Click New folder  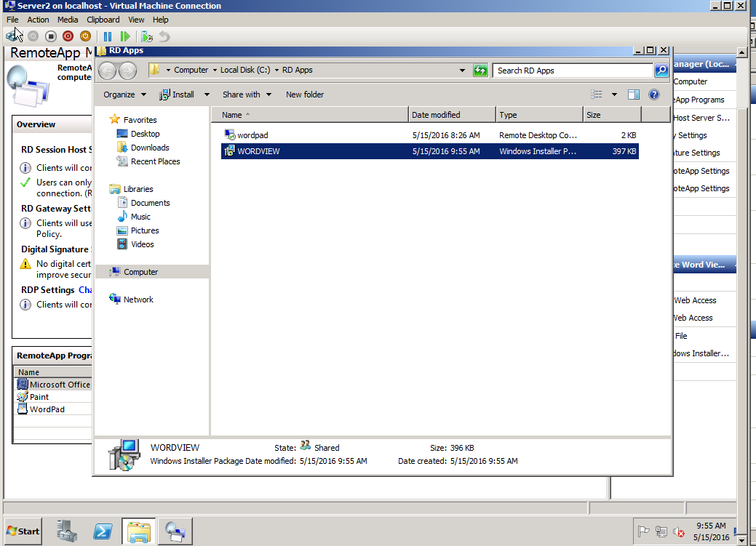(x=305, y=95)
